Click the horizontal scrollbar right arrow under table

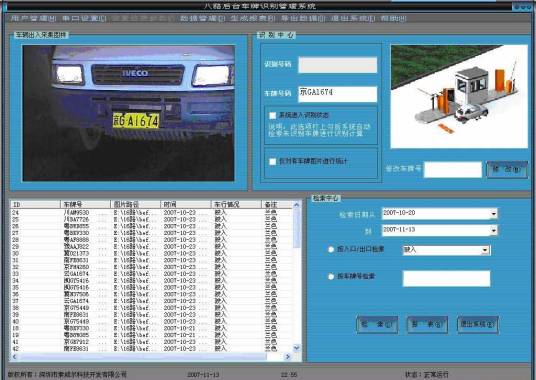[x=288, y=356]
